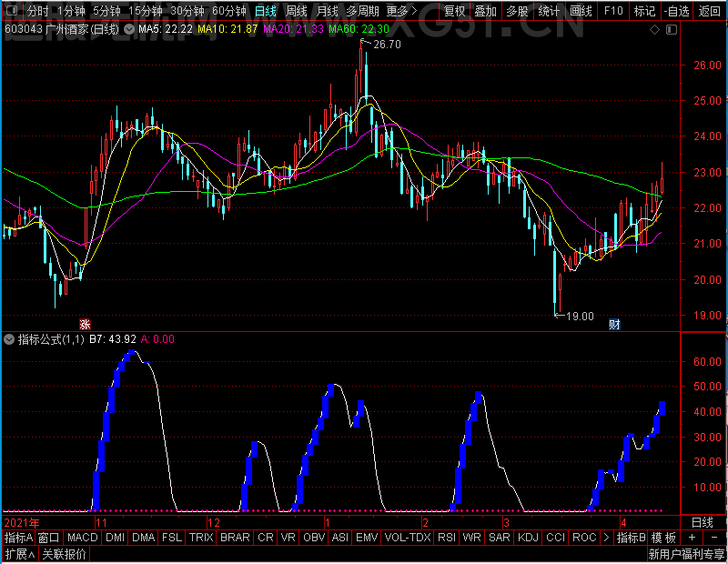Select the ASI indicator
Screen dimensions: 728x564
coord(340,538)
